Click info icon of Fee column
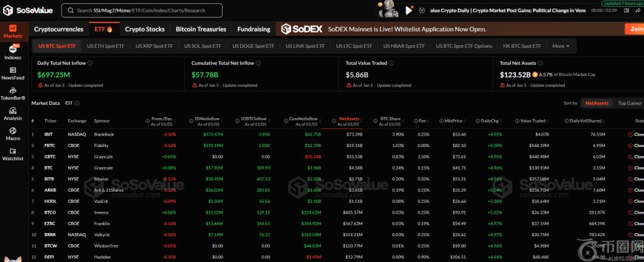 (416, 121)
